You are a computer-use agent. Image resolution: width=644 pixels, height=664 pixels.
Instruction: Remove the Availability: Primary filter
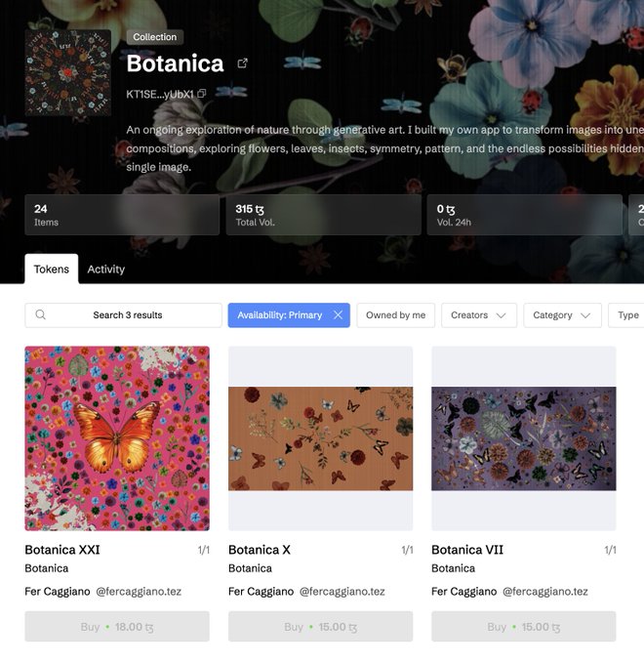(338, 315)
